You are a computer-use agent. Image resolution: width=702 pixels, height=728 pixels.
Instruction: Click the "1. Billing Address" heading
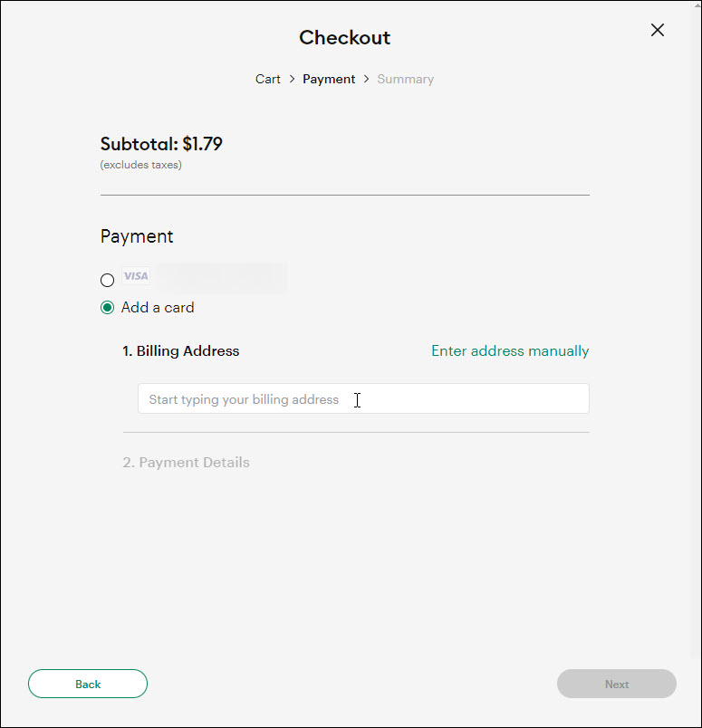click(180, 350)
